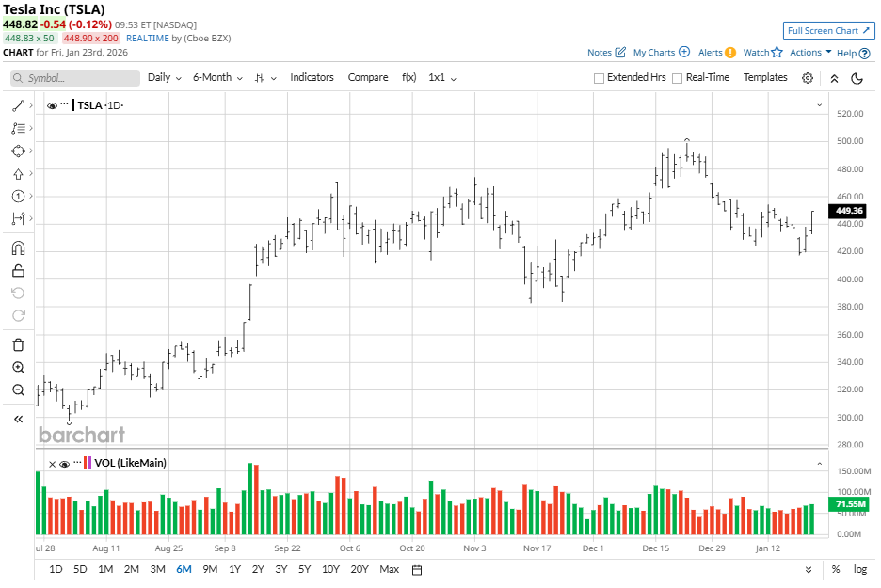
Task: Select the 5D time range
Action: pos(80,569)
